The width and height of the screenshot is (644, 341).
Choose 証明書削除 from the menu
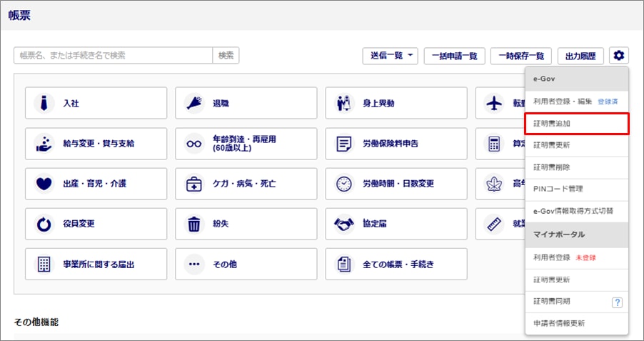[x=576, y=167]
